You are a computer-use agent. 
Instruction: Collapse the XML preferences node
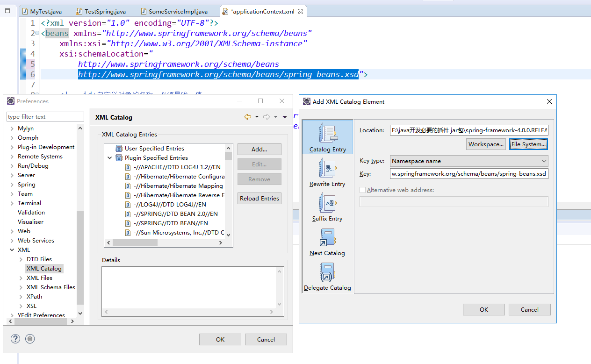[12, 250]
